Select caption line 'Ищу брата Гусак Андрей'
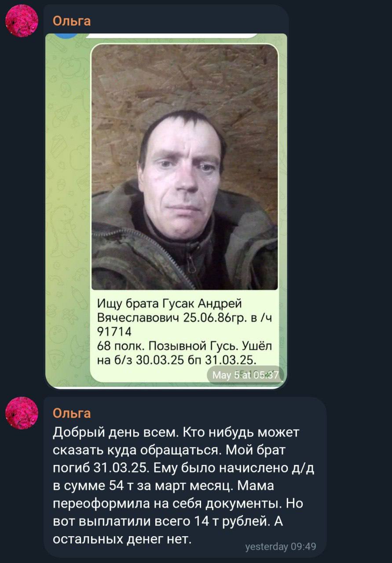This screenshot has height=563, width=392. click(x=169, y=304)
